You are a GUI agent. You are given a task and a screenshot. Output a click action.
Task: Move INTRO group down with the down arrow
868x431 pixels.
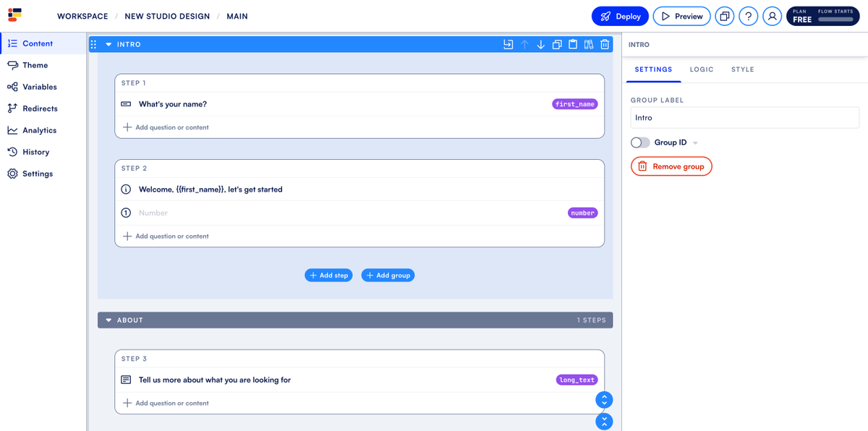tap(540, 45)
